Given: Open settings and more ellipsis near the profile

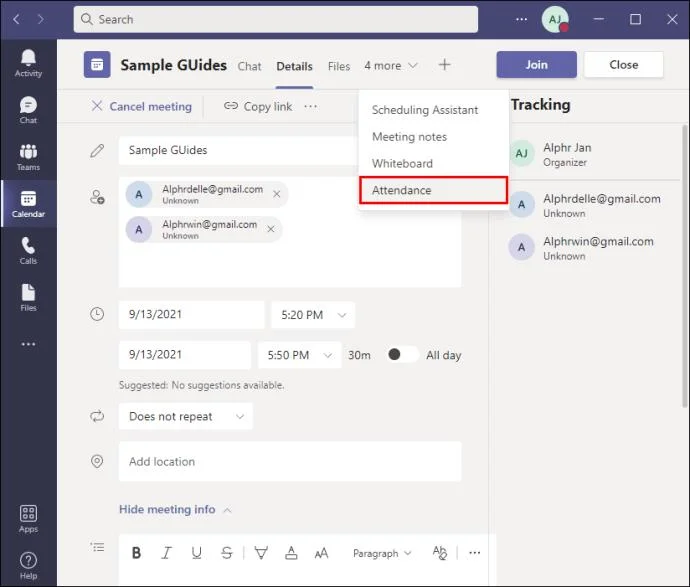Looking at the screenshot, I should pos(521,19).
